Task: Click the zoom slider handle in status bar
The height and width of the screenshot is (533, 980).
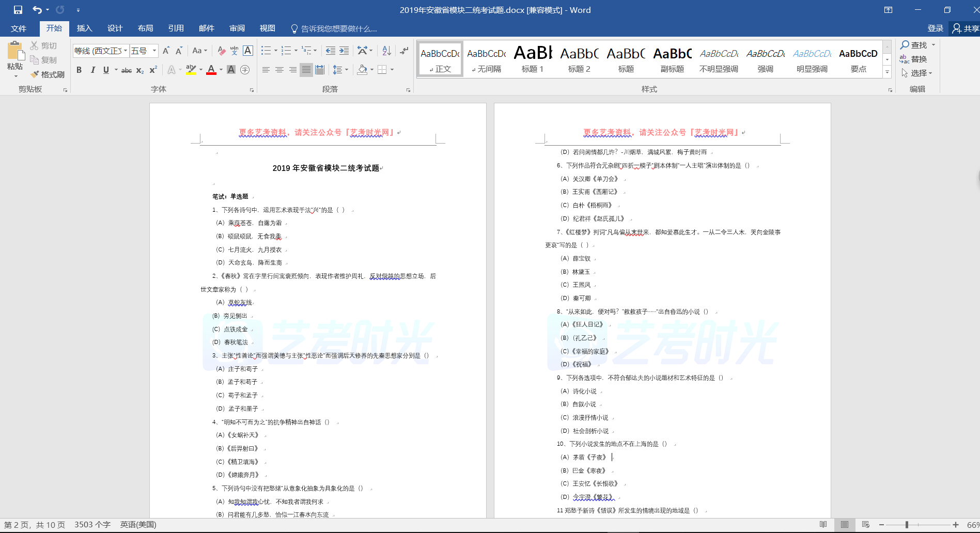Action: pos(907,525)
